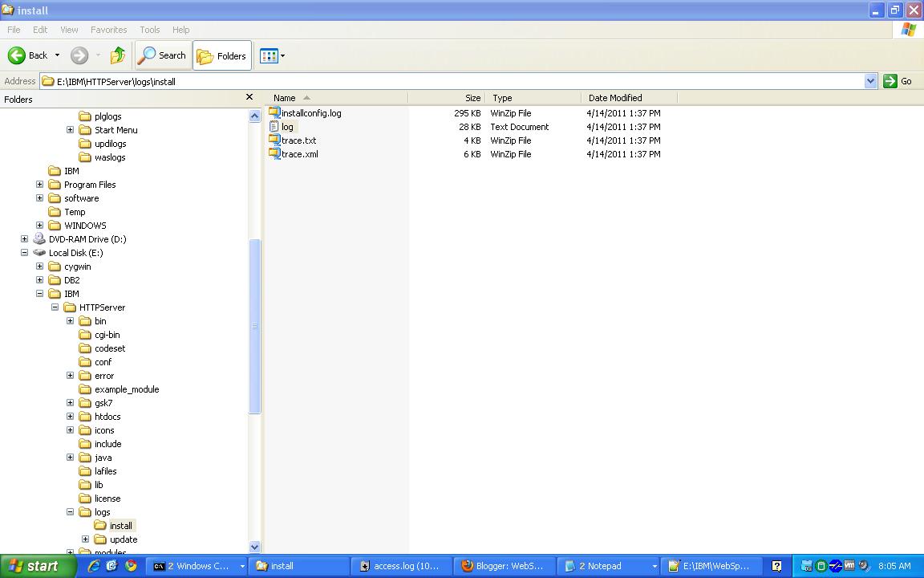Click the address bar path field
Screen dimensions: 924x578
pyautogui.click(x=452, y=81)
